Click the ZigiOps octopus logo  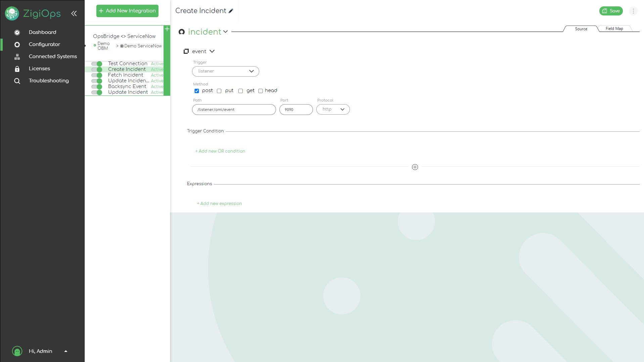[12, 13]
